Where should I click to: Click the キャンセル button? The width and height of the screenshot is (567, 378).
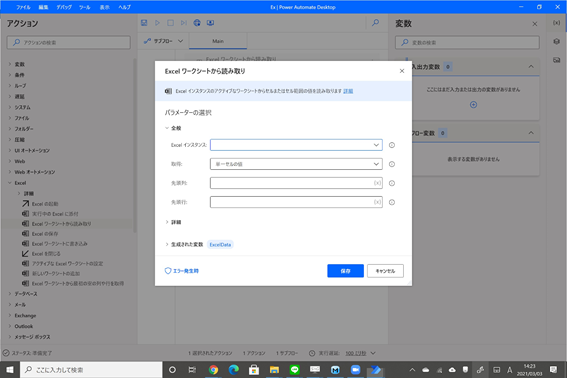[385, 271]
